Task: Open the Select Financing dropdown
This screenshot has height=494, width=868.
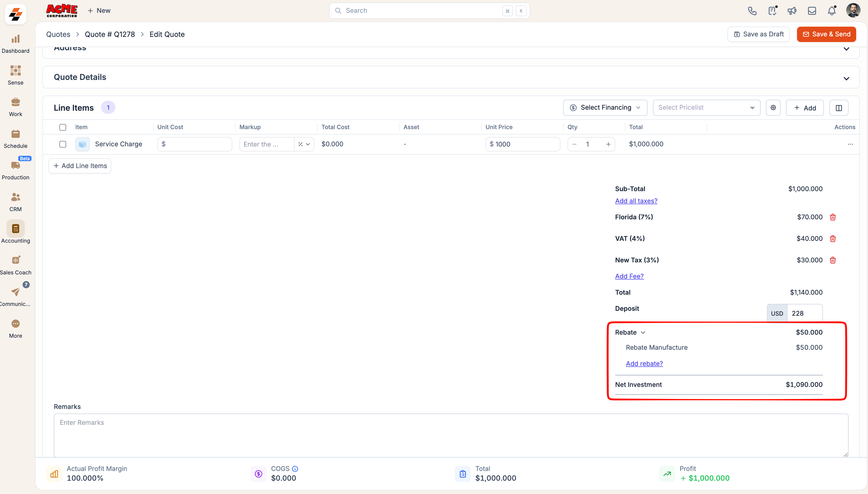Action: coord(605,108)
